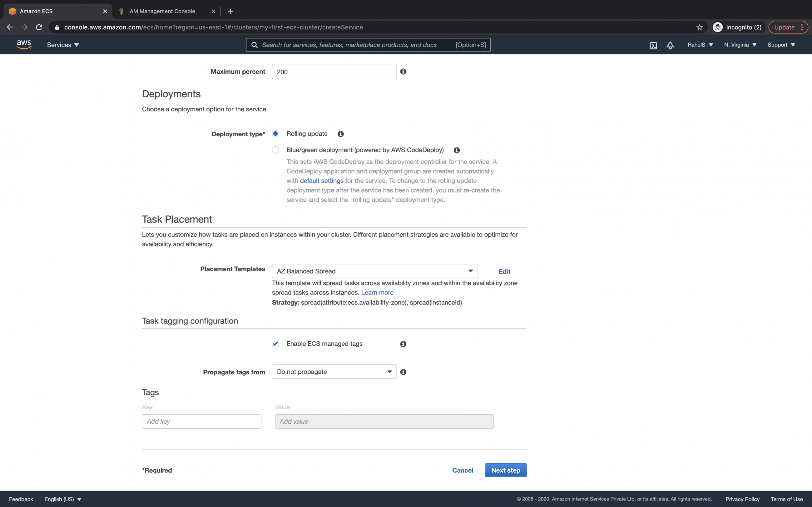This screenshot has width=812, height=507.
Task: Switch to the IAM Management Console tab
Action: coord(161,11)
